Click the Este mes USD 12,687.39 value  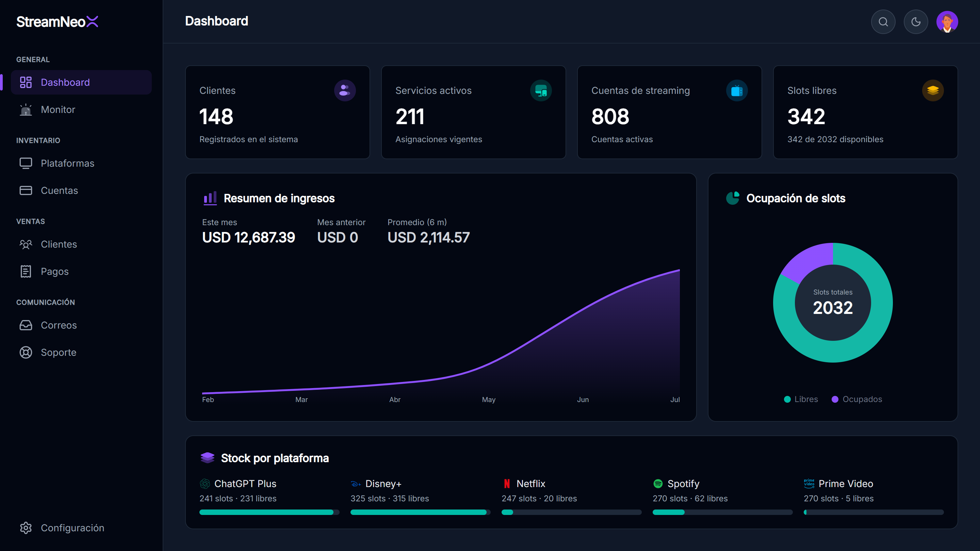248,237
